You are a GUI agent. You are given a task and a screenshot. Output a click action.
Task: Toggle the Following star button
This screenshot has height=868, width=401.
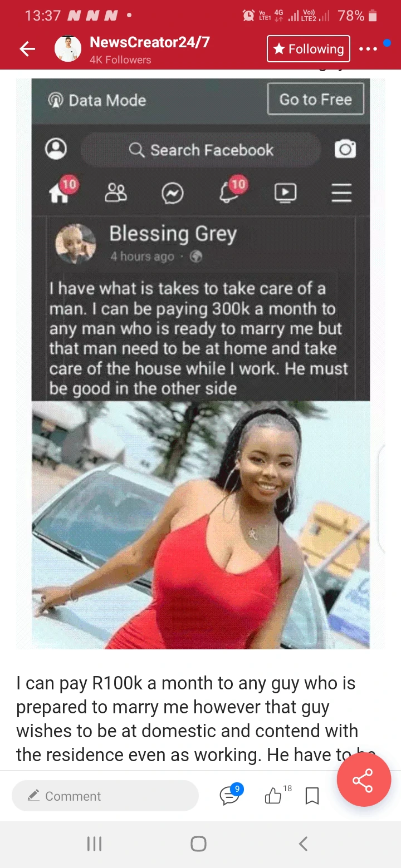pos(309,49)
